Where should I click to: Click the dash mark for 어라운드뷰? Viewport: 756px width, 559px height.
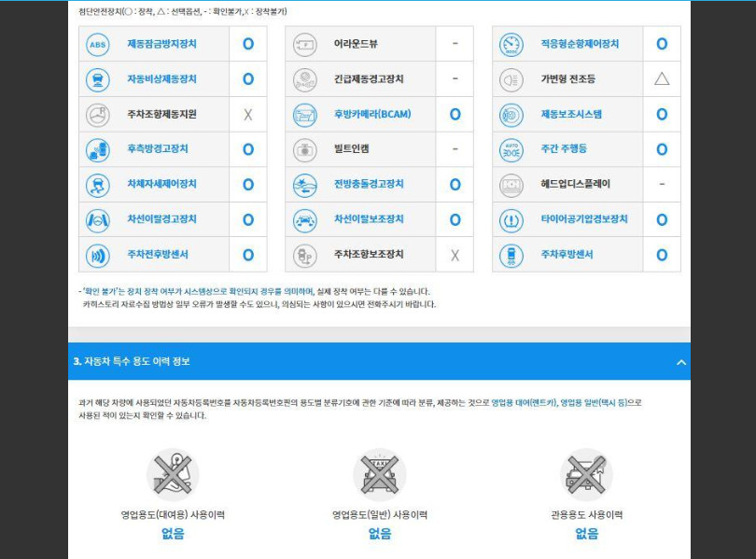click(455, 44)
